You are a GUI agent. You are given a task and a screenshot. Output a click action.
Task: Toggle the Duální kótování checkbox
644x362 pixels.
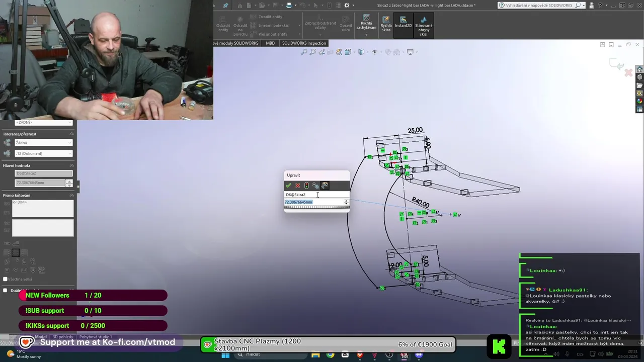[6, 290]
